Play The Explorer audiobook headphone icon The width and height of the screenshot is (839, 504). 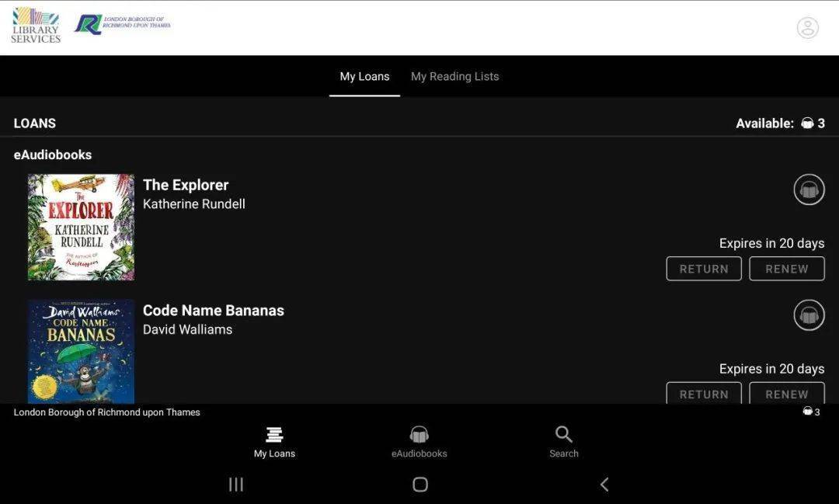click(809, 189)
